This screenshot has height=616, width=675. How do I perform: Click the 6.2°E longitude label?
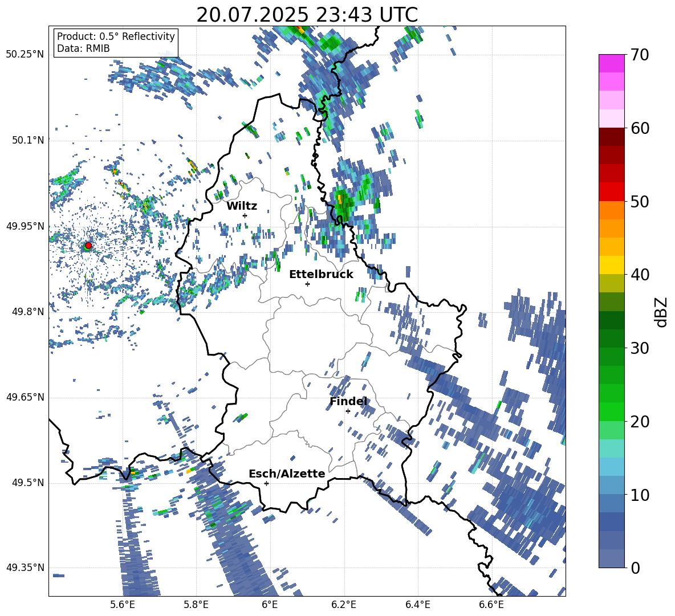[344, 605]
